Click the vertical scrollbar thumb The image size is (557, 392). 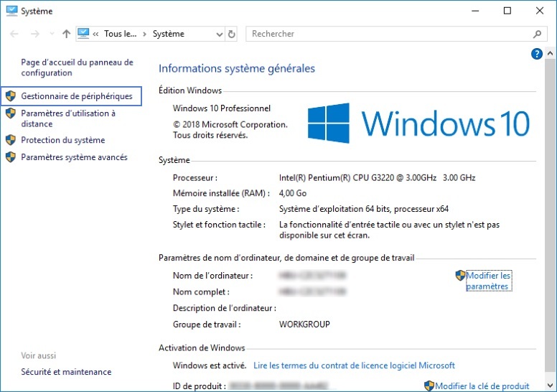(x=551, y=215)
